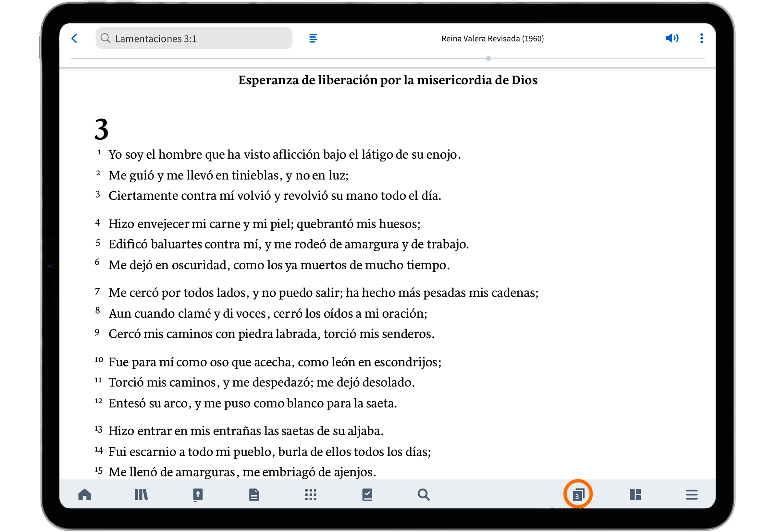This screenshot has height=532, width=766.
Task: Select verse 7 'Me cercó por todos lados'
Action: click(324, 293)
